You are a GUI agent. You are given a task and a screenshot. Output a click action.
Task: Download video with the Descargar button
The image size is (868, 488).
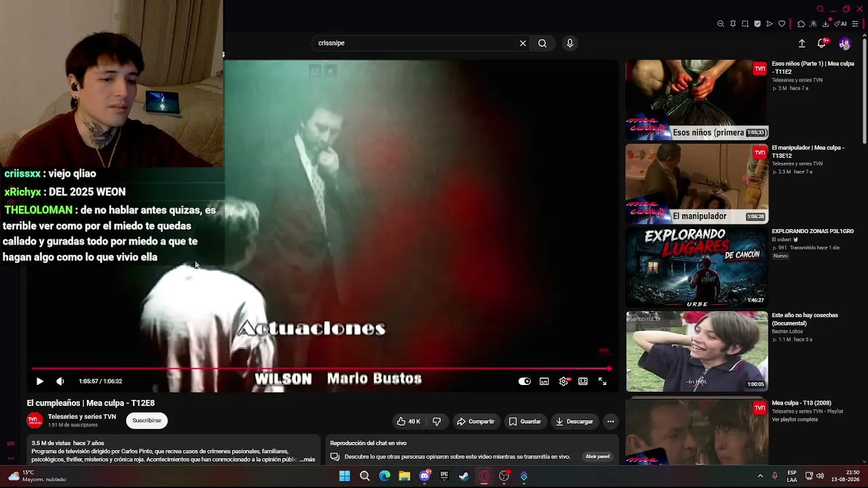tap(574, 422)
